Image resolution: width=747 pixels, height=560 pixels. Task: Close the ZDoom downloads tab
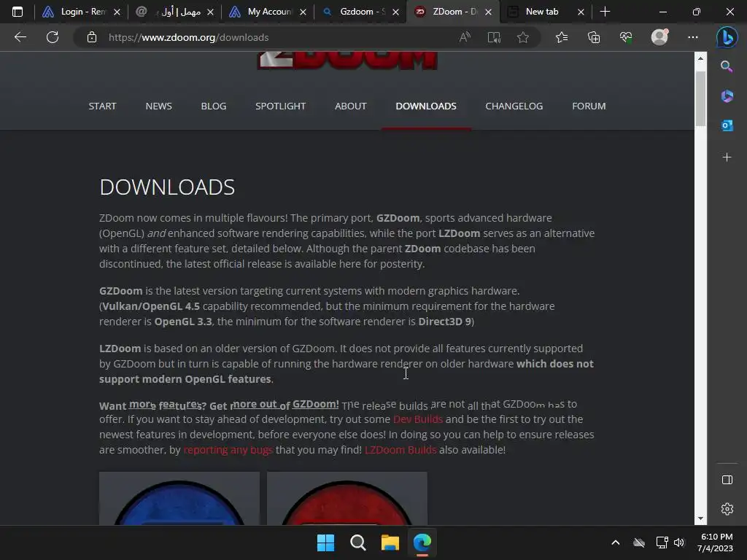pyautogui.click(x=488, y=12)
